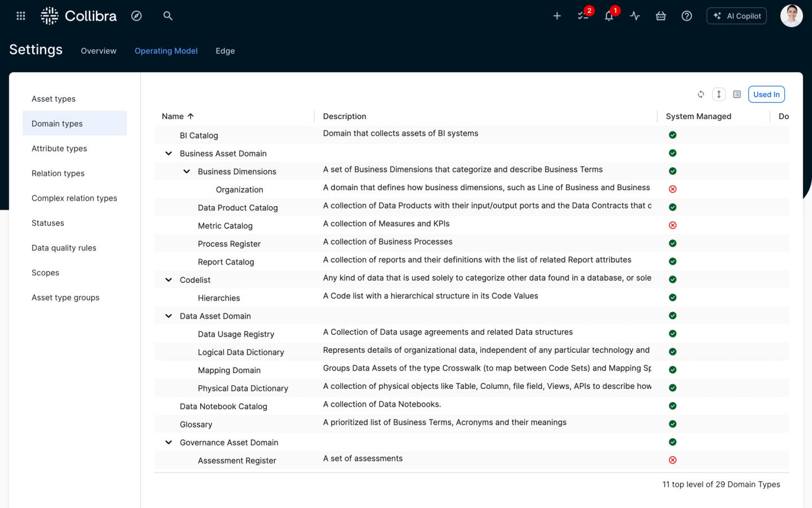812x508 pixels.
Task: Collapse the Business Dimensions node
Action: click(187, 172)
